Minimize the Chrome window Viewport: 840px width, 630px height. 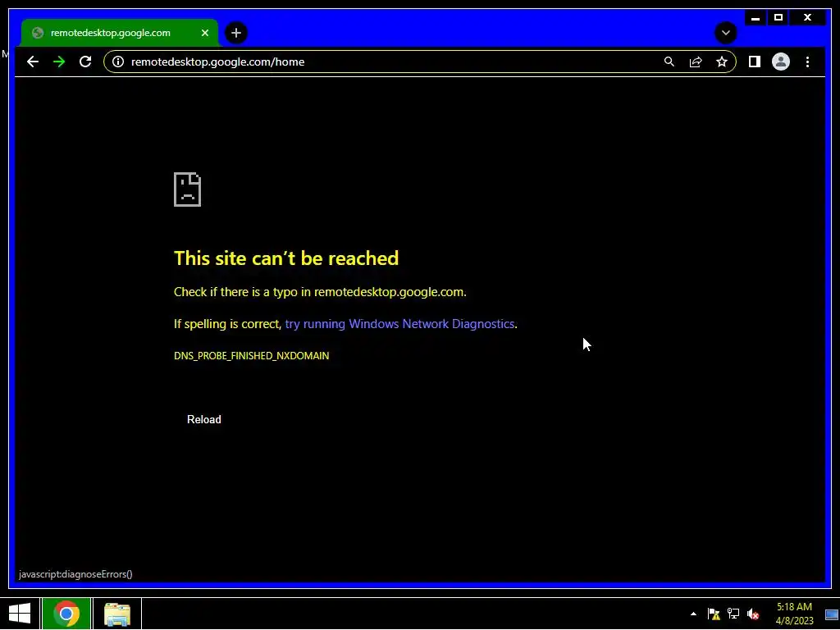(756, 18)
